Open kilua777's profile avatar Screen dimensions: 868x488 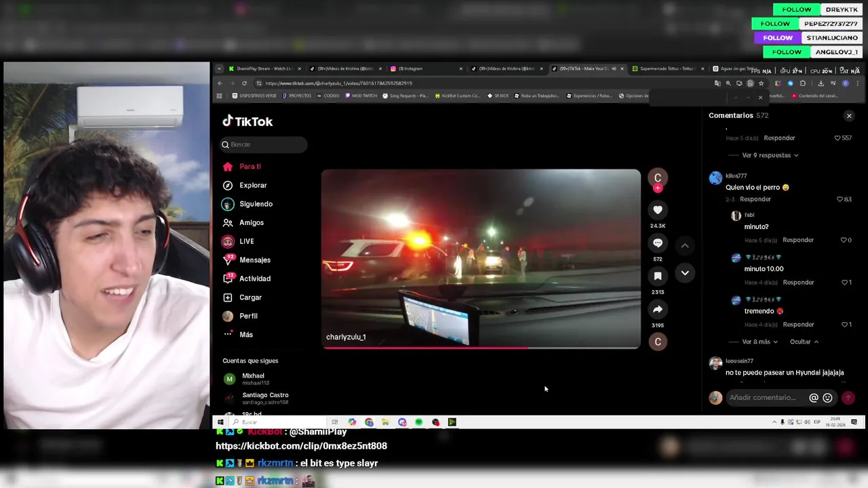click(715, 178)
